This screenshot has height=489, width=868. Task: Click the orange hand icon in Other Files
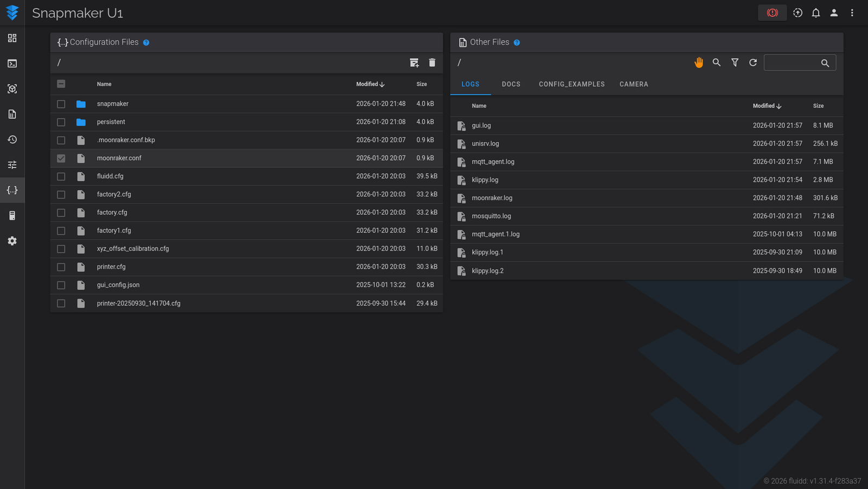[x=699, y=62]
